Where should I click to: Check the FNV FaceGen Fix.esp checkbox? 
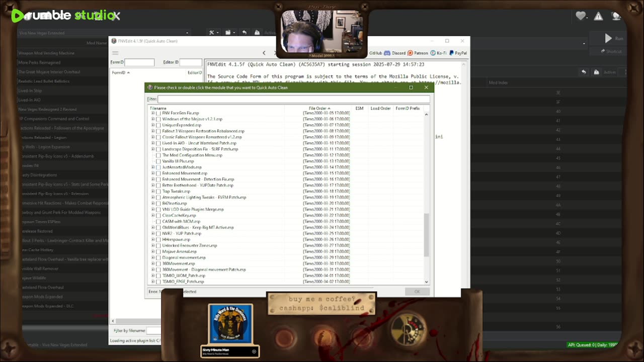(158, 113)
